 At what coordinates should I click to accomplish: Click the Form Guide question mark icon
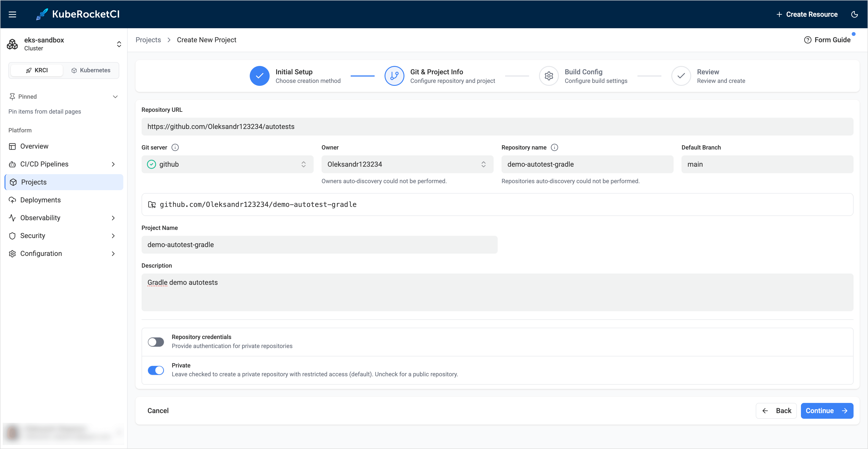(807, 40)
